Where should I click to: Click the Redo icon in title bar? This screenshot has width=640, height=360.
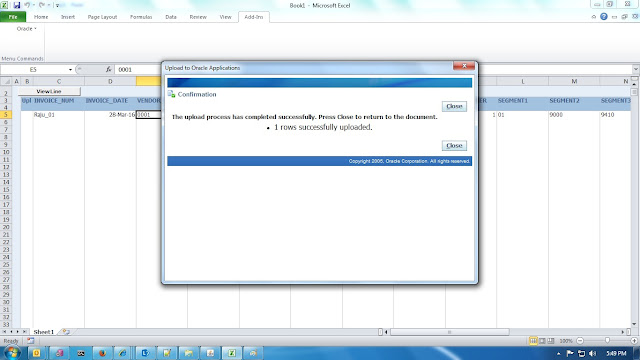tap(42, 5)
